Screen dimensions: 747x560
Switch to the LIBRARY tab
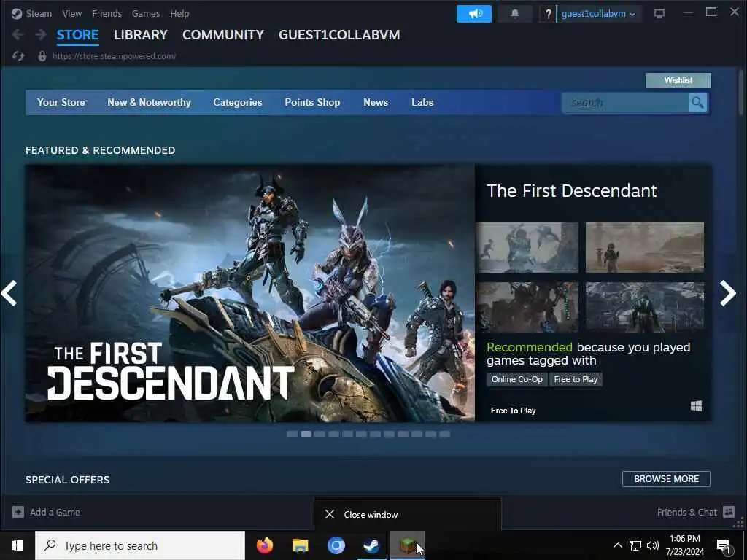[x=141, y=35]
